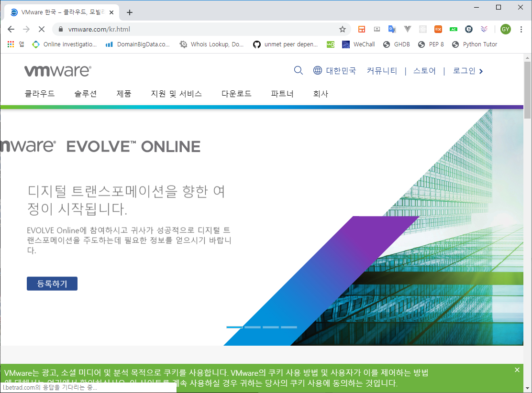Open the 지원 및 서비스 menu
The image size is (532, 393).
coord(177,94)
